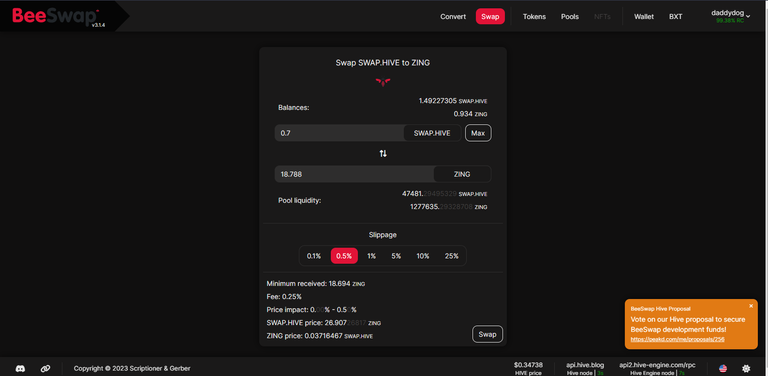Image resolution: width=768 pixels, height=376 pixels.
Task: Click the 1.49227305 SWAP.HIVE balance
Action: [x=453, y=101]
